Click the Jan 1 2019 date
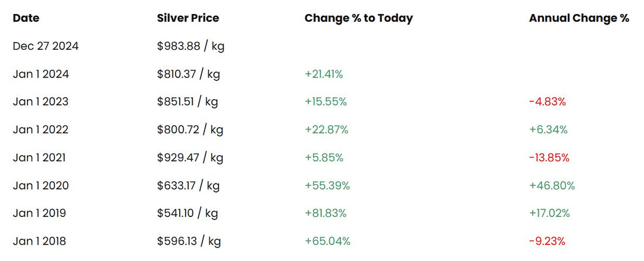 pyautogui.click(x=39, y=213)
